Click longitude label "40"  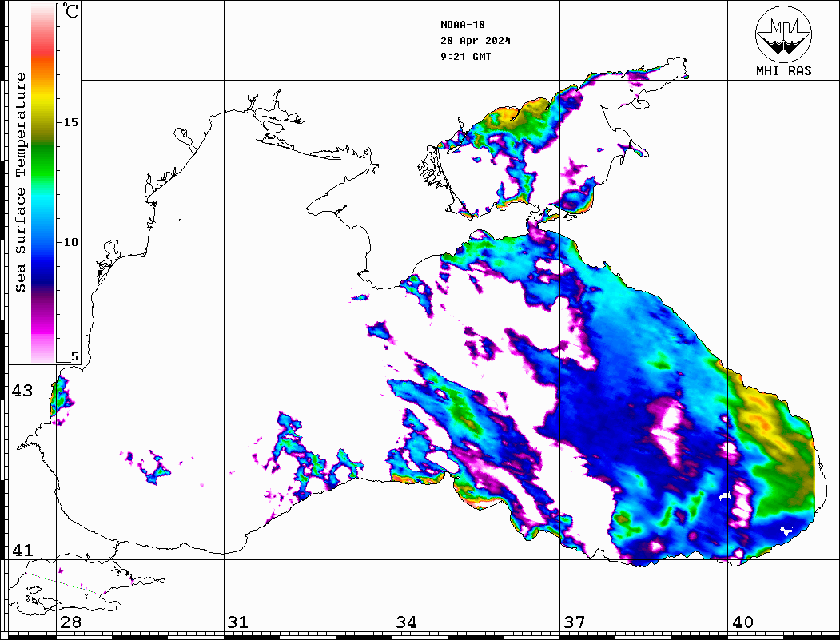(x=742, y=622)
